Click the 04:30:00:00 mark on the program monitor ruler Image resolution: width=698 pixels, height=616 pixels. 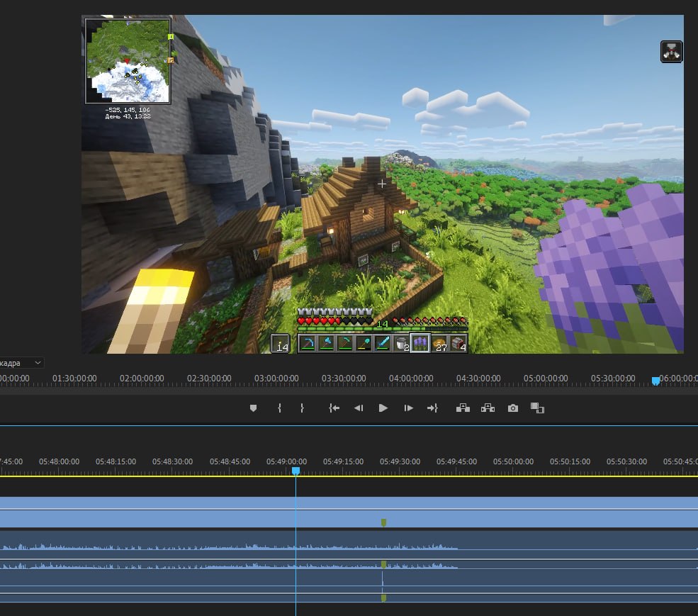pos(478,378)
